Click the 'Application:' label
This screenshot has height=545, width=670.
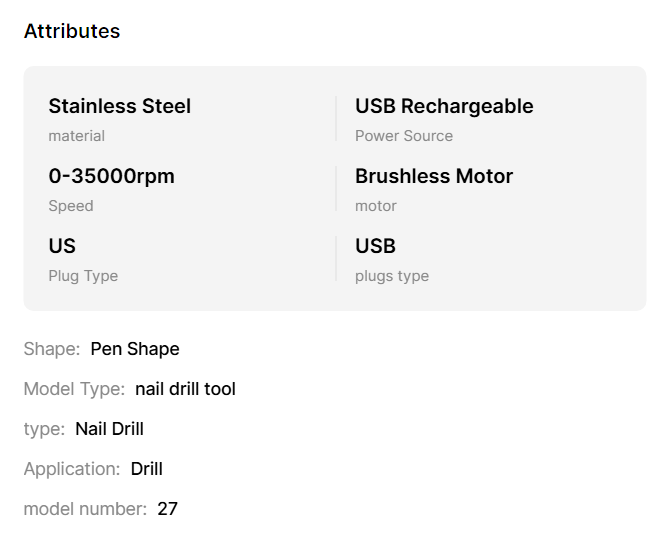point(71,469)
